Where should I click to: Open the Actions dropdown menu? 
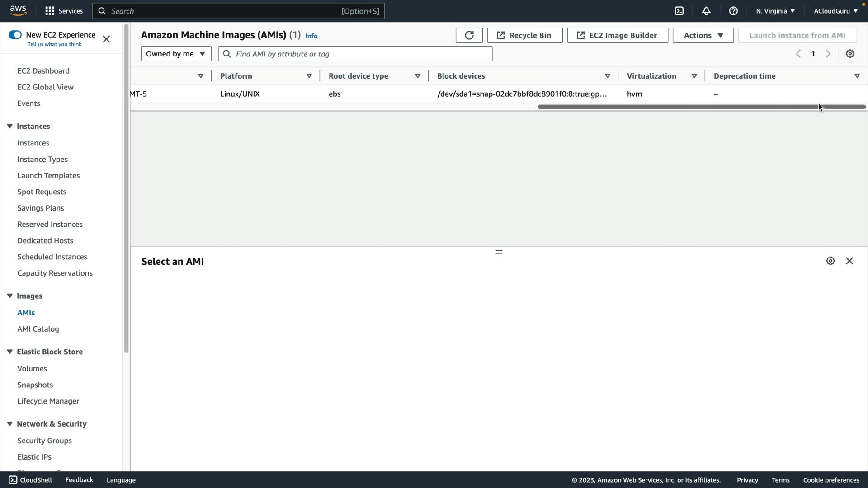pyautogui.click(x=703, y=35)
